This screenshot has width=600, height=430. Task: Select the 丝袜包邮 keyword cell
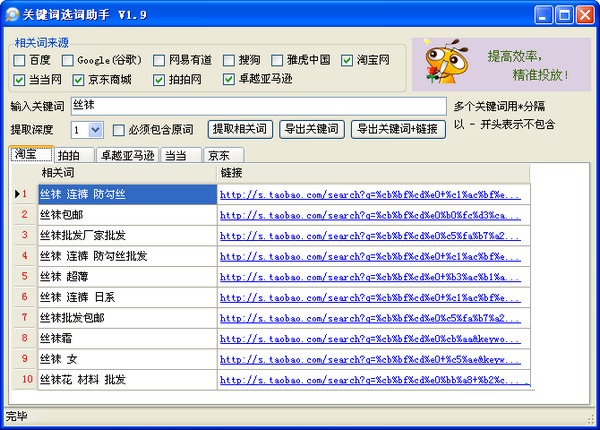pyautogui.click(x=127, y=215)
